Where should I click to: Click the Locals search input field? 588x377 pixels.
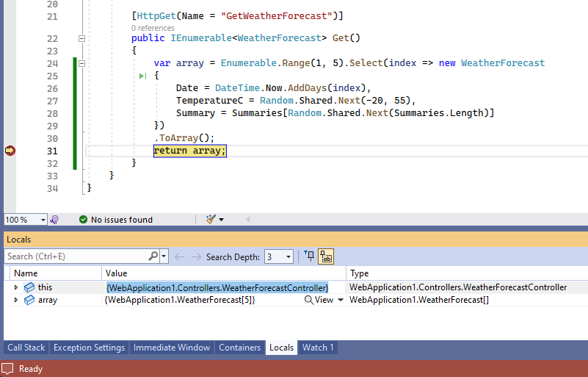(x=76, y=256)
